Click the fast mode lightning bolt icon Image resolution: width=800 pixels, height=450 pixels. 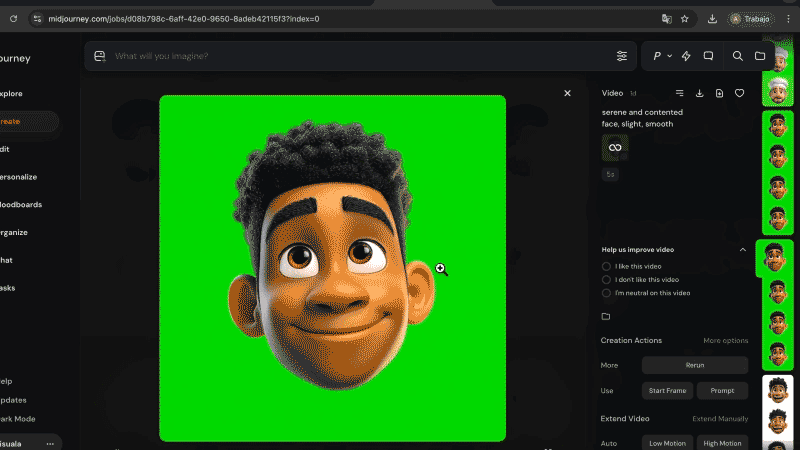pos(686,56)
